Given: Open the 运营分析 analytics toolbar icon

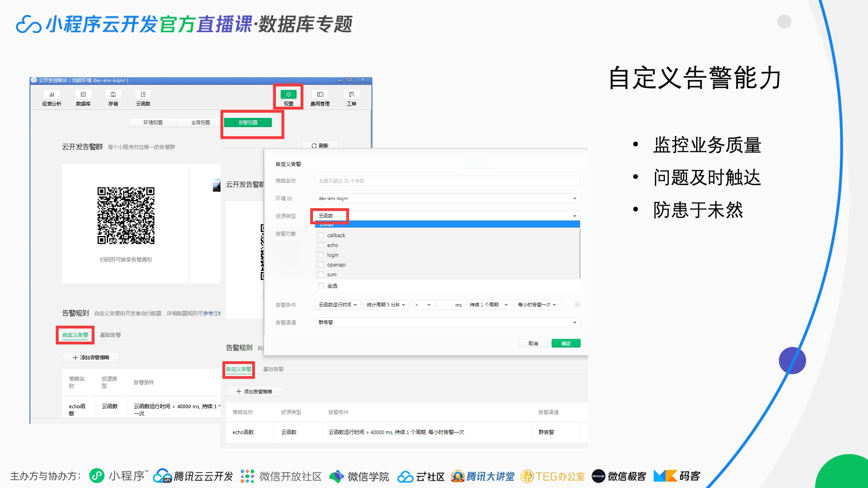Looking at the screenshot, I should point(52,98).
